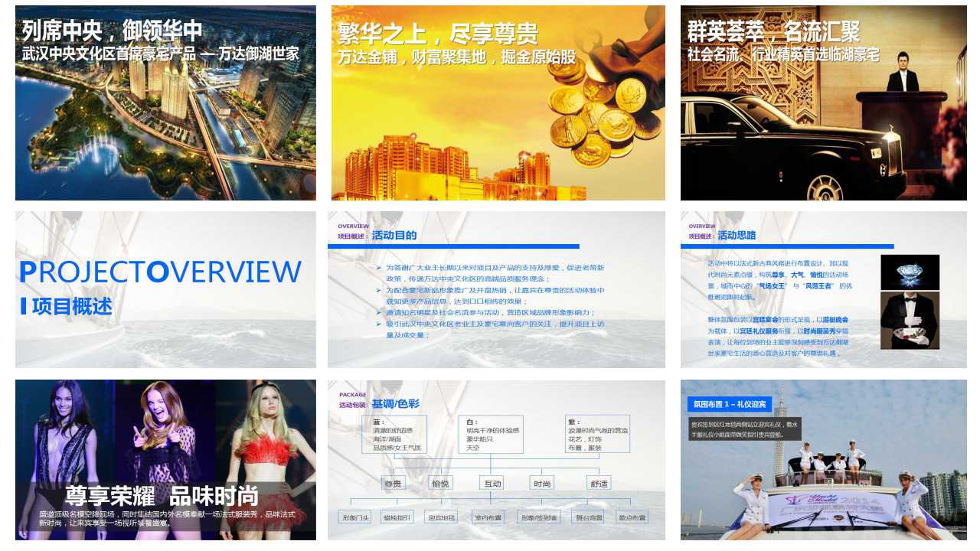Select the 活动目的 slide thumbnail

pyautogui.click(x=496, y=289)
